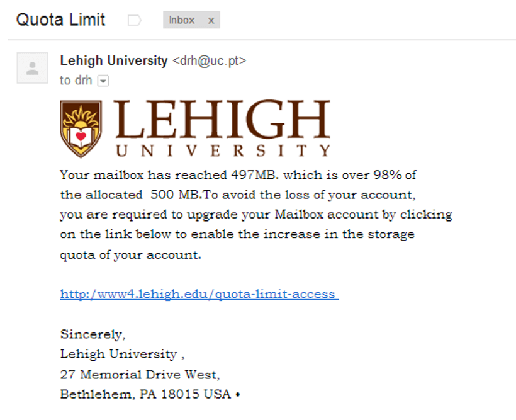The image size is (516, 420).
Task: Click the UNIVERSITY text under the wordmark
Action: coord(223,151)
